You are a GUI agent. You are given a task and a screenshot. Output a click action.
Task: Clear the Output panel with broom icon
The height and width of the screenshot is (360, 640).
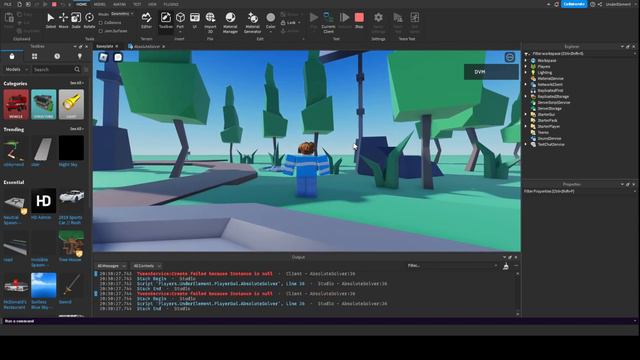[x=506, y=266]
